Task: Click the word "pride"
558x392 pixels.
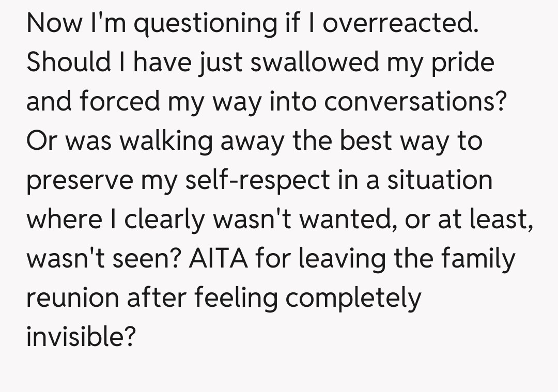Action: [x=463, y=64]
